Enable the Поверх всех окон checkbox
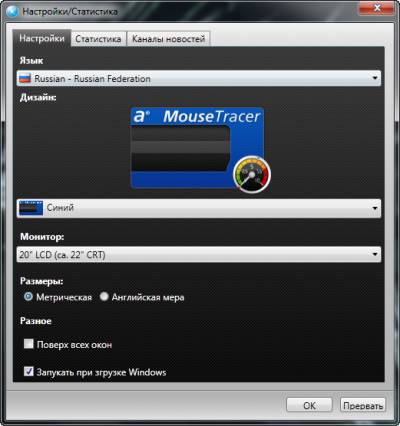This screenshot has height=426, width=400. [x=29, y=344]
